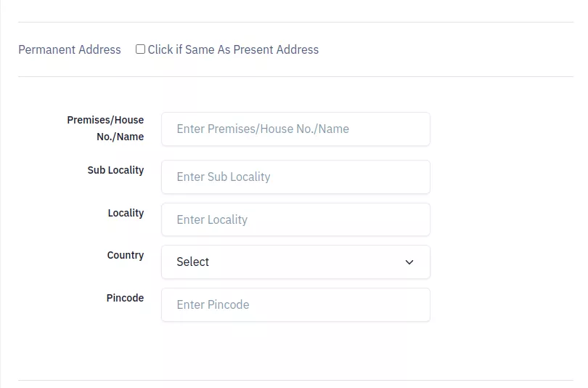Click the Country field label
588x388 pixels.
126,255
